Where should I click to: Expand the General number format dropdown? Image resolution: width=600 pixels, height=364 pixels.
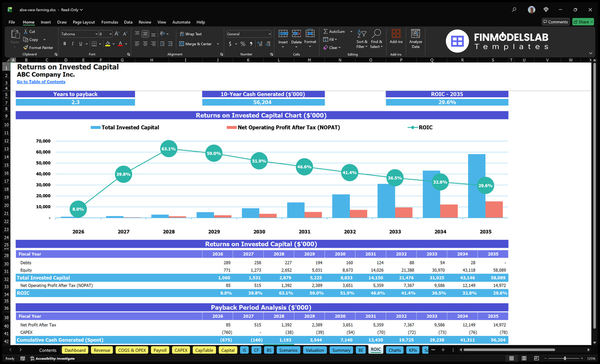click(x=269, y=34)
